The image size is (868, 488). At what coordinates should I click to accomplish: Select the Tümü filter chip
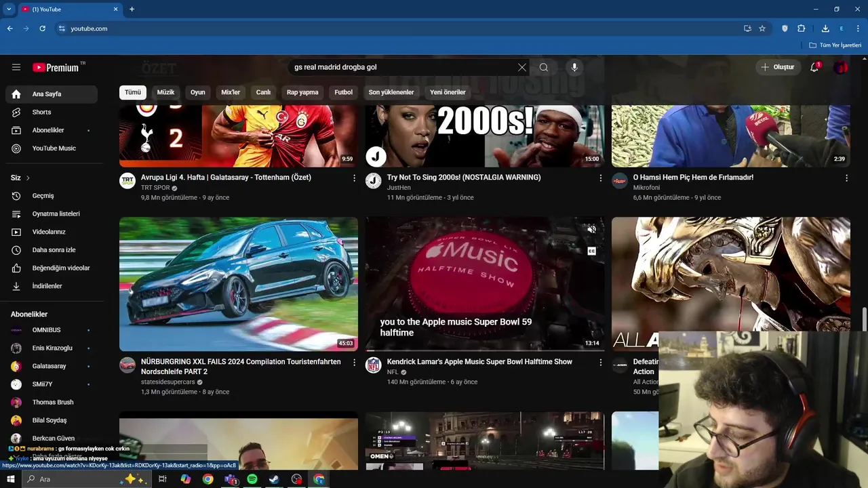pos(133,92)
